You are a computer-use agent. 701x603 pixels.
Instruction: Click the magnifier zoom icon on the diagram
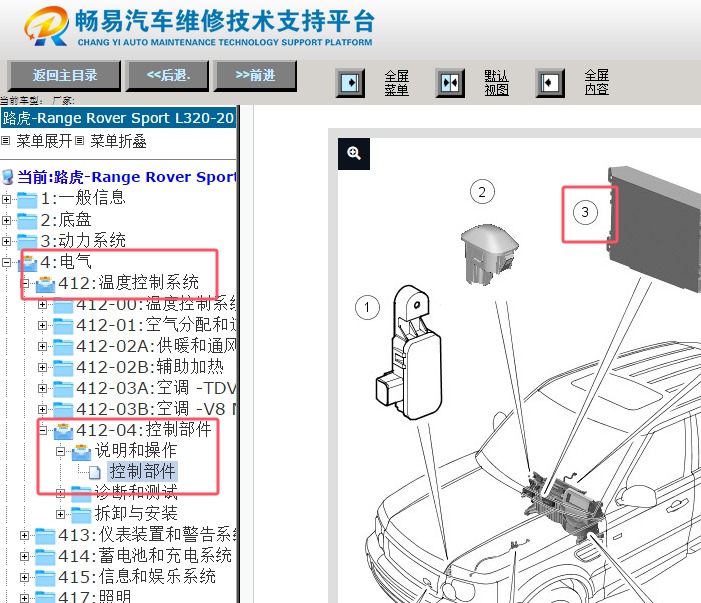point(354,154)
